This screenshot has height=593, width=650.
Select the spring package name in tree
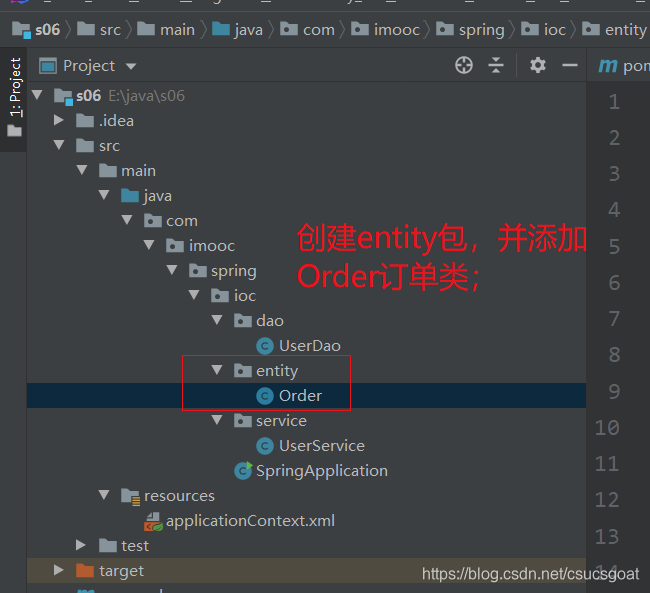234,271
